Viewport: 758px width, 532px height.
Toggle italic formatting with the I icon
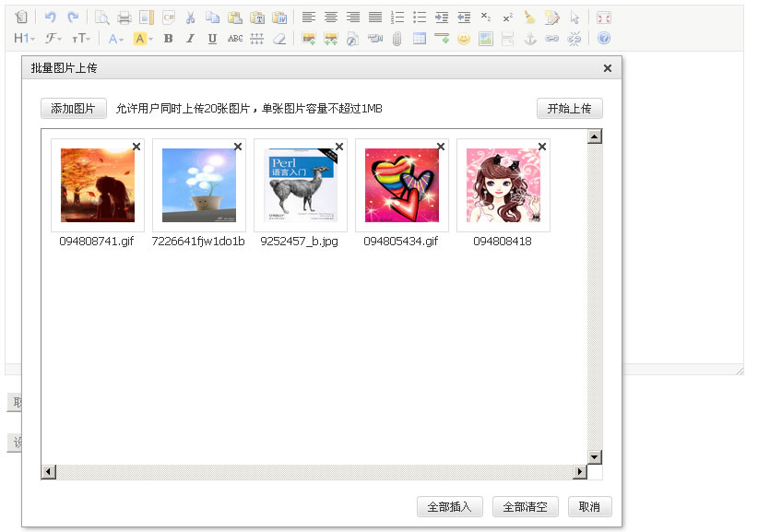[x=190, y=38]
